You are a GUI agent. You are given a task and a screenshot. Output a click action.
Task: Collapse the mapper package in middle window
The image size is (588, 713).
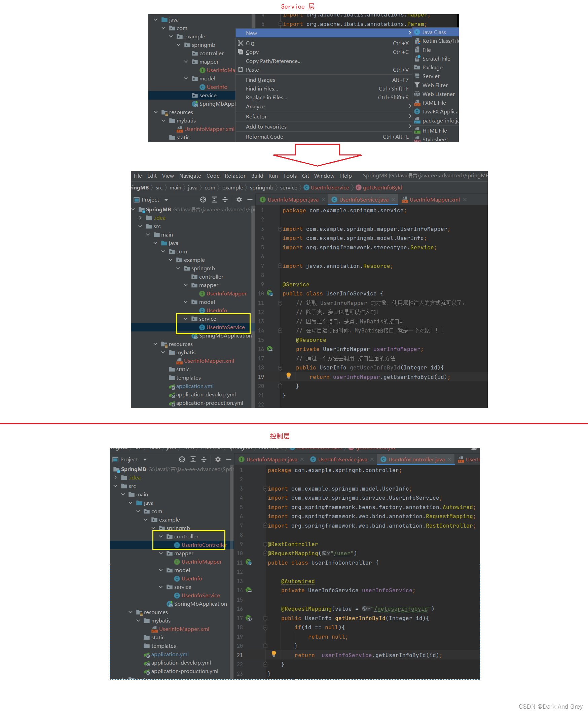click(186, 285)
